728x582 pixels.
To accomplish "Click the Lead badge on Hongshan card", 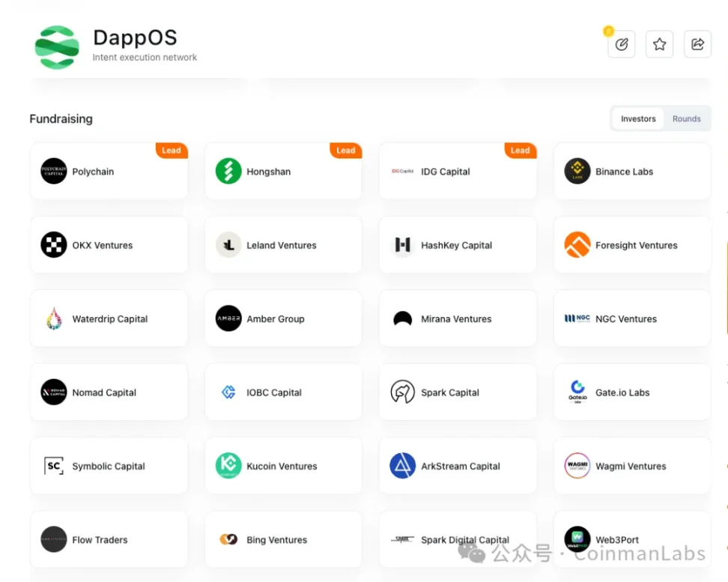I will pyautogui.click(x=346, y=151).
